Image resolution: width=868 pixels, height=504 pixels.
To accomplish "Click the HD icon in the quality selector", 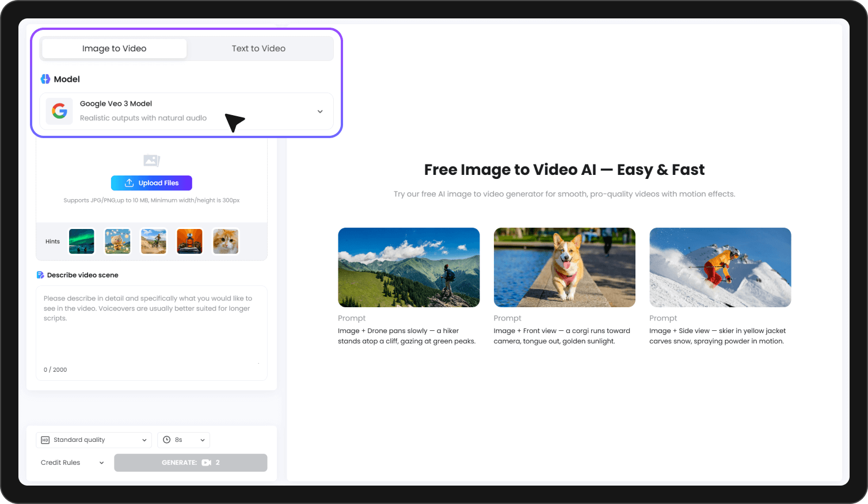I will 45,440.
